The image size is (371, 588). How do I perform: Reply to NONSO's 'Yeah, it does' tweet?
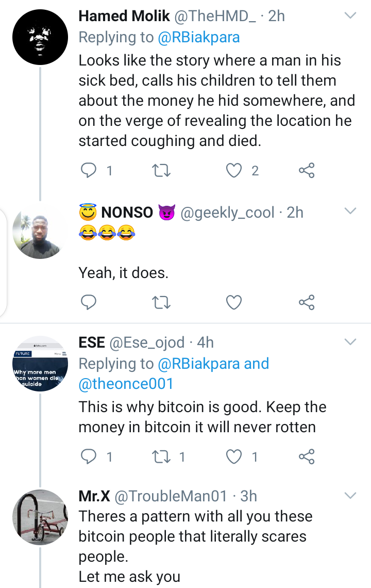tap(89, 302)
